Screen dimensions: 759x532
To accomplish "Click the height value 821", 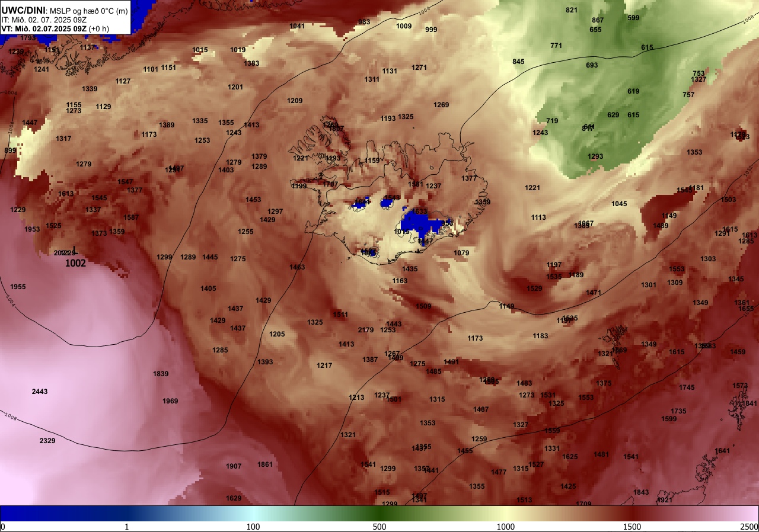I will pyautogui.click(x=572, y=10).
